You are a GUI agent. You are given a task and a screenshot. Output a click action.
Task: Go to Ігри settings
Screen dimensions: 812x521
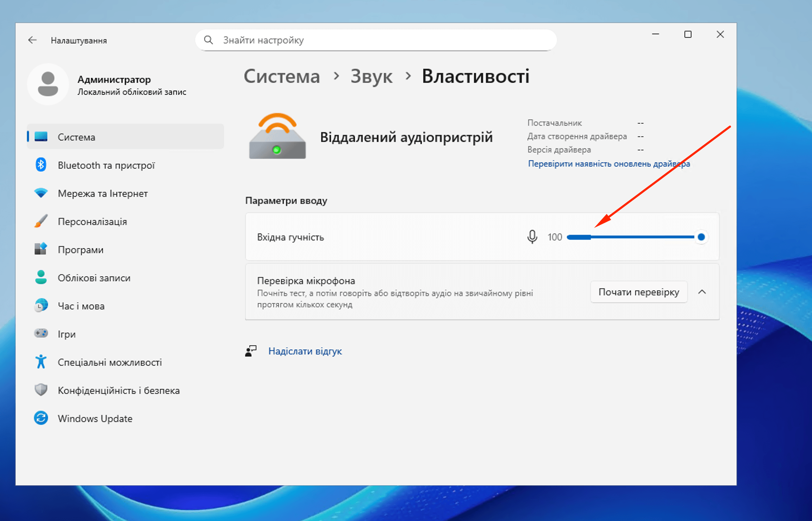tap(125, 334)
